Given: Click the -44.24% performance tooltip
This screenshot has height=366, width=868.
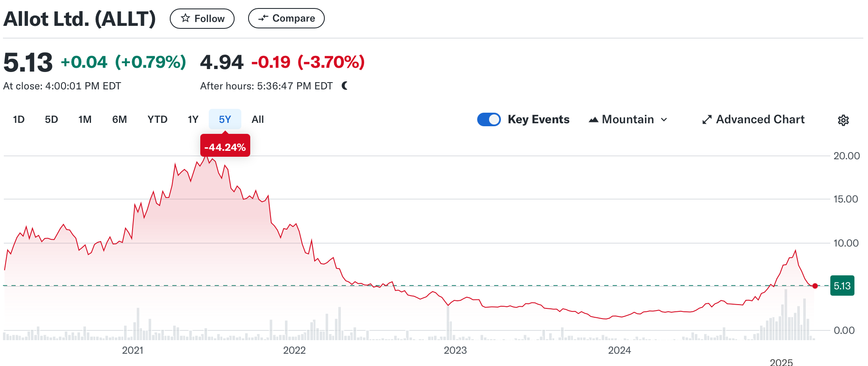Looking at the screenshot, I should (225, 146).
